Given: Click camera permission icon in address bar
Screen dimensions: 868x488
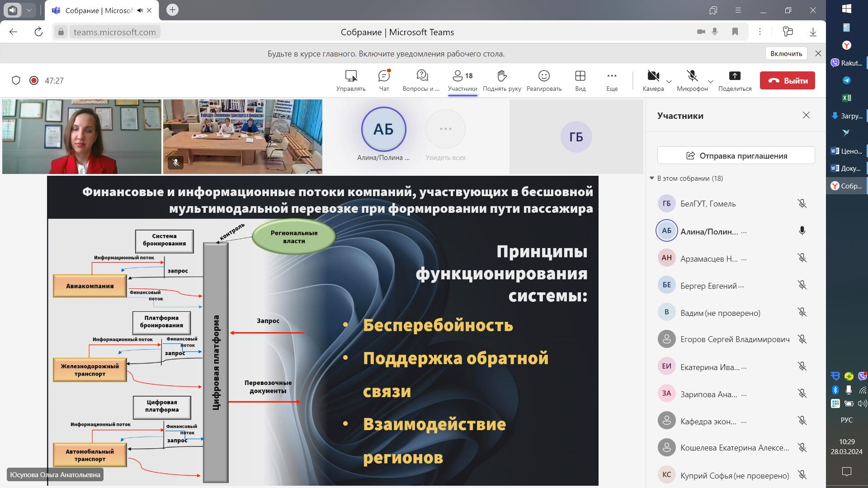Looking at the screenshot, I should (701, 32).
